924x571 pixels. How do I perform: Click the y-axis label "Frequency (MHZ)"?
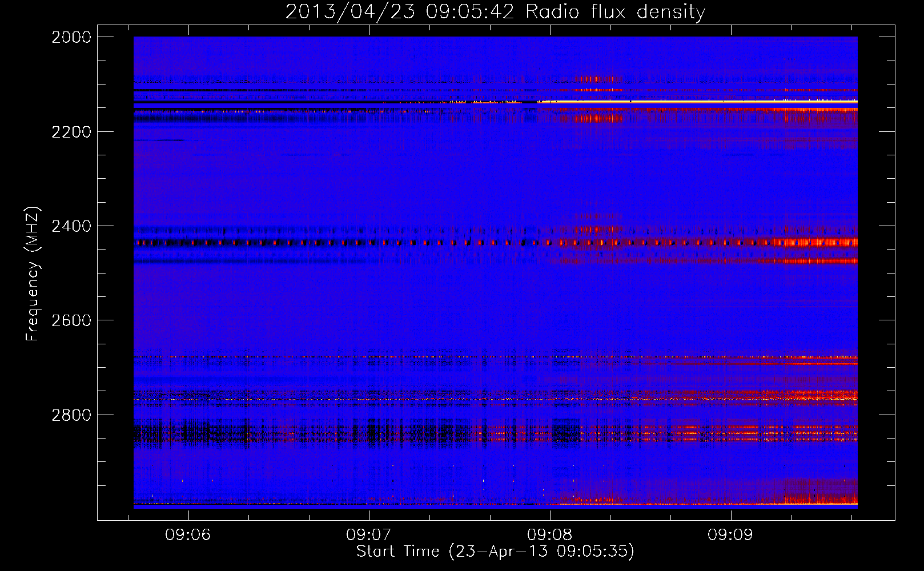[33, 274]
